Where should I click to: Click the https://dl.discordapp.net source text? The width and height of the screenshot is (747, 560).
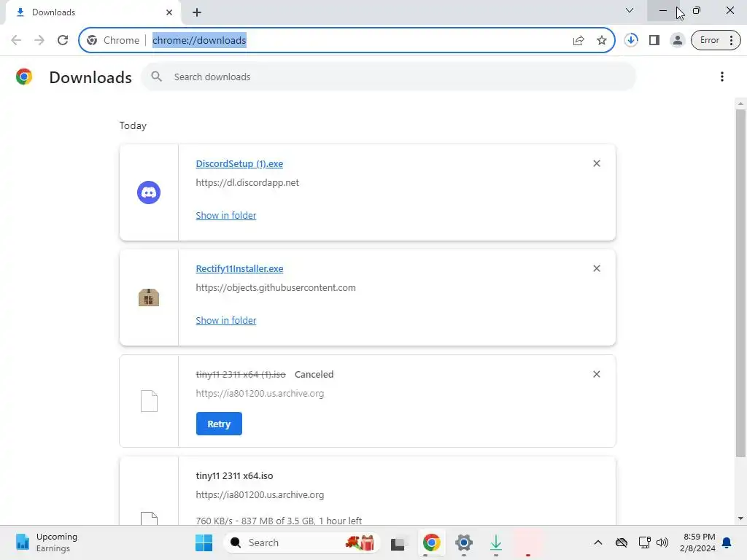point(247,183)
